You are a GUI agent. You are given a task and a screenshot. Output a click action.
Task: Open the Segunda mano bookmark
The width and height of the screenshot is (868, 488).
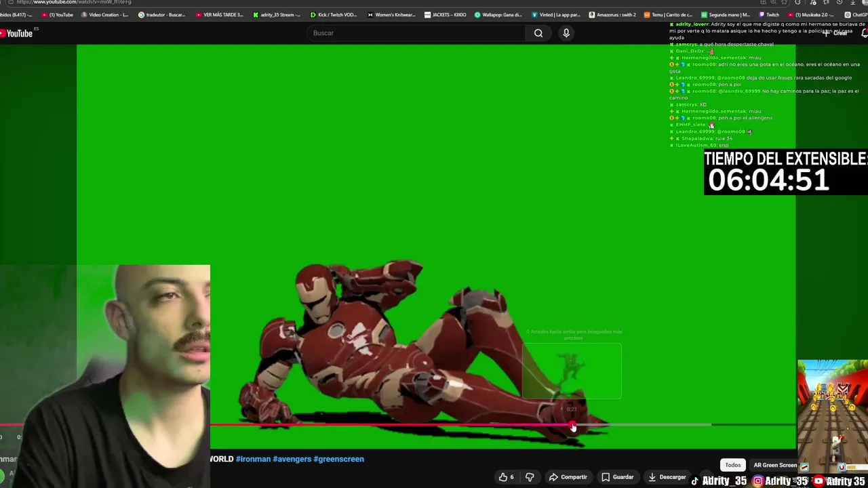coord(726,14)
